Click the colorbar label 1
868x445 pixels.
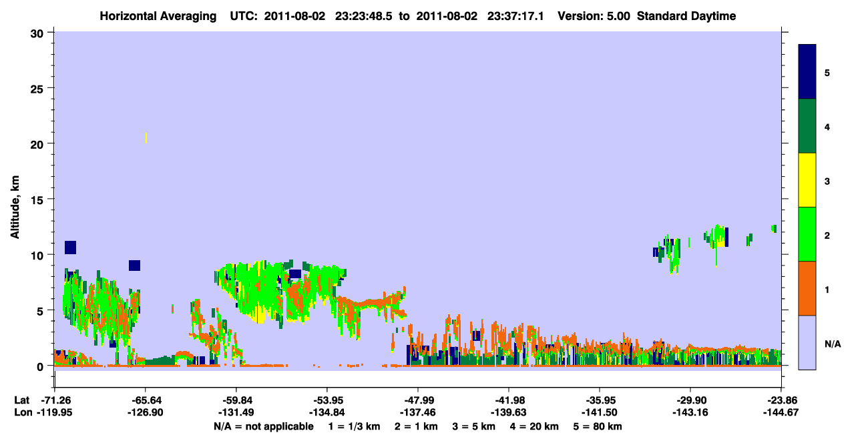[827, 289]
